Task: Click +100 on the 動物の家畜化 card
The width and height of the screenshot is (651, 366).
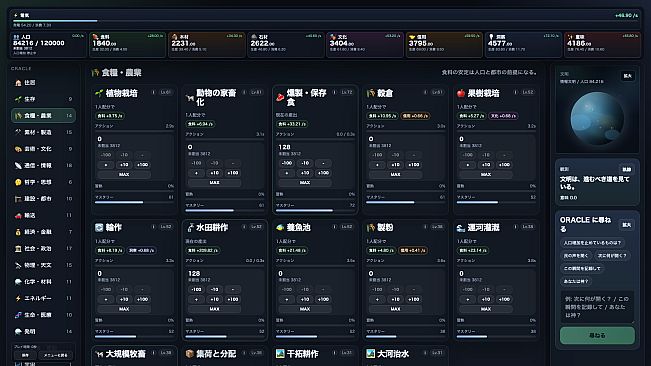Action: (233, 173)
